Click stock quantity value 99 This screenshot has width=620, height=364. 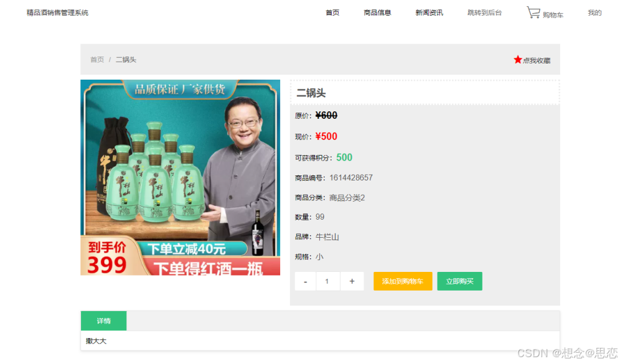[x=320, y=217]
